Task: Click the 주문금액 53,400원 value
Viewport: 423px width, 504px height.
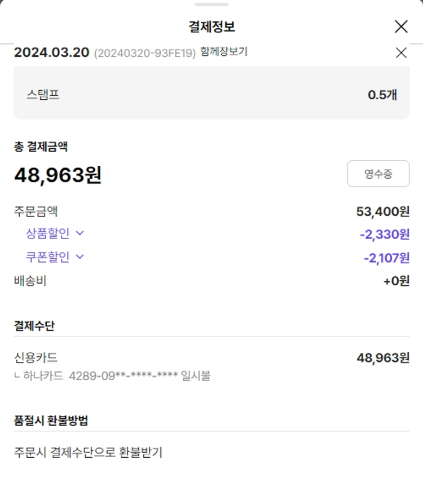Action: pos(383,211)
